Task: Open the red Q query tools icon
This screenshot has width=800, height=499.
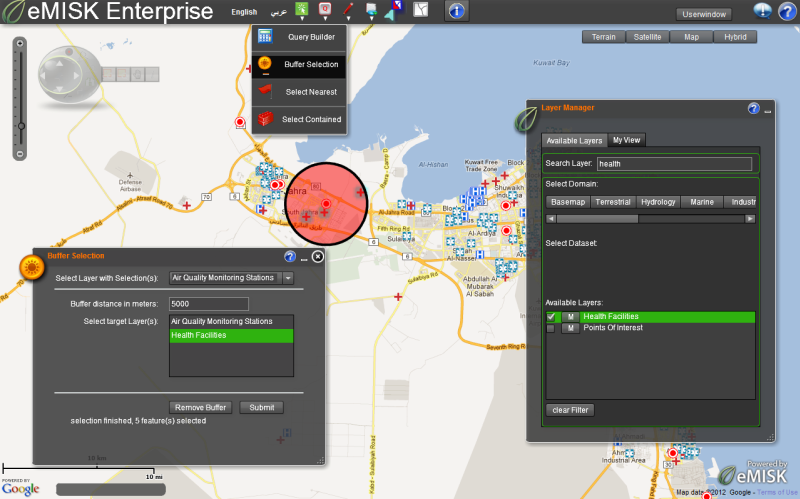Action: pos(324,8)
